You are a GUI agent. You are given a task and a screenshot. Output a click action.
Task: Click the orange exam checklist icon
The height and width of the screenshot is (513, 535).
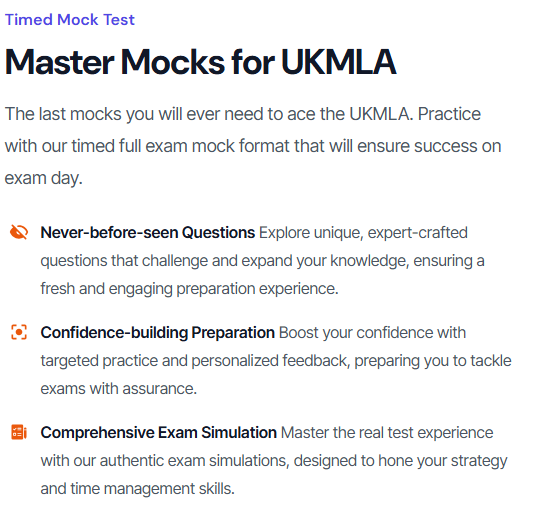(x=19, y=432)
